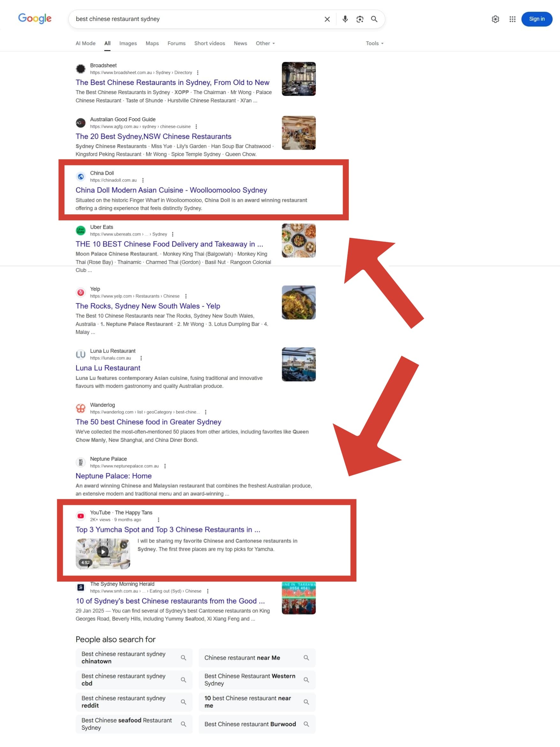Click the YouTube red favicon

coord(81,516)
